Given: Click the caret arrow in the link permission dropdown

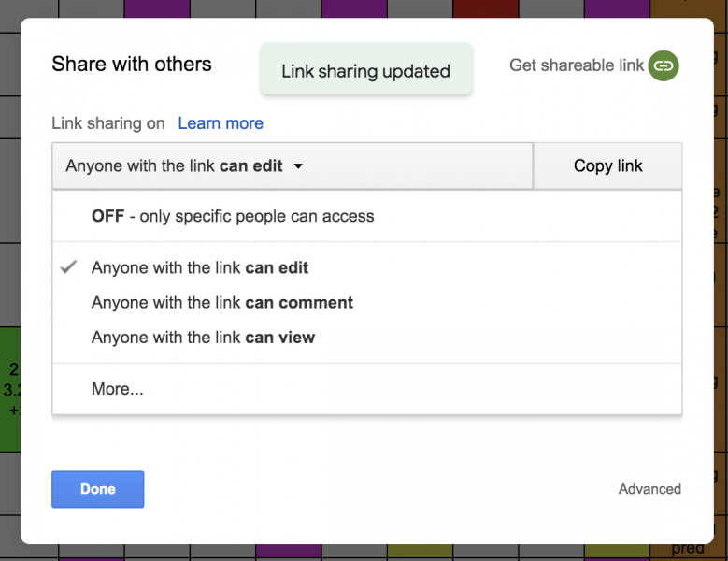Looking at the screenshot, I should [x=298, y=166].
